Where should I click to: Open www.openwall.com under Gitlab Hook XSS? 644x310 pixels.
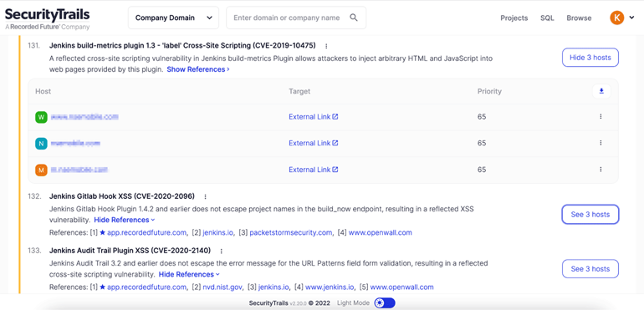click(x=380, y=233)
